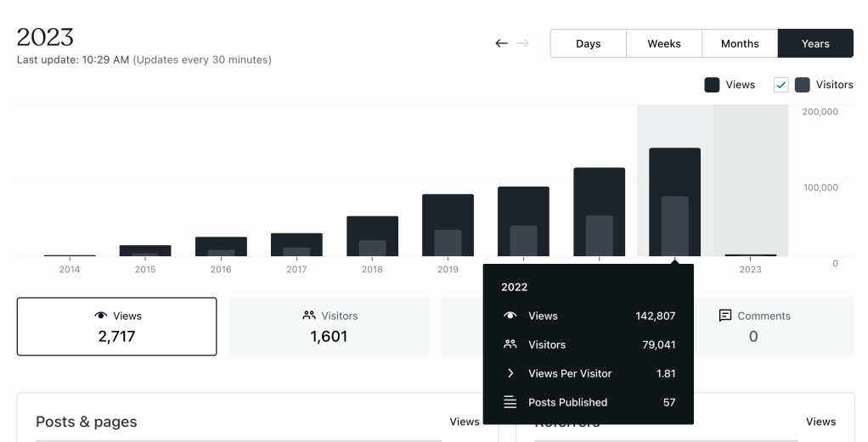The width and height of the screenshot is (868, 442).
Task: Expand the Views Per Visitor chevron
Action: click(510, 373)
